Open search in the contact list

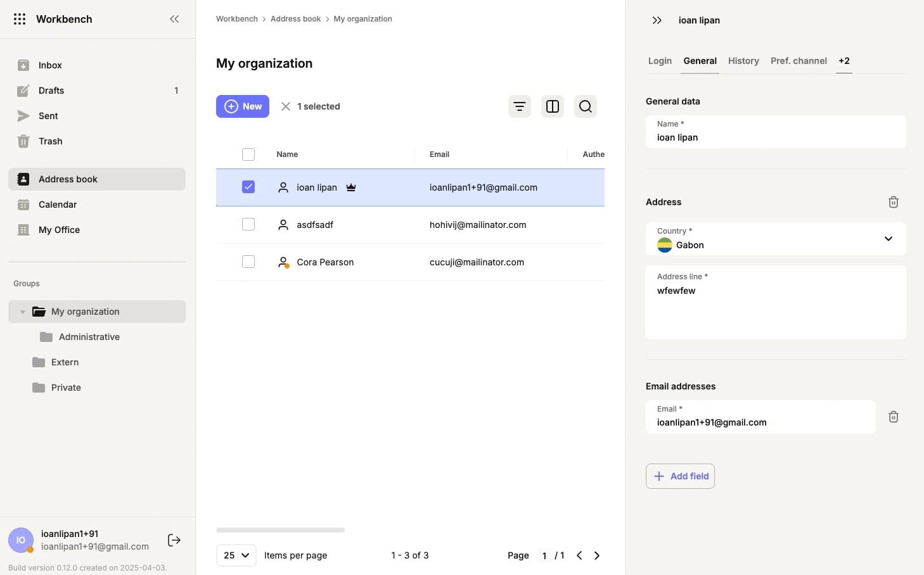click(x=585, y=106)
